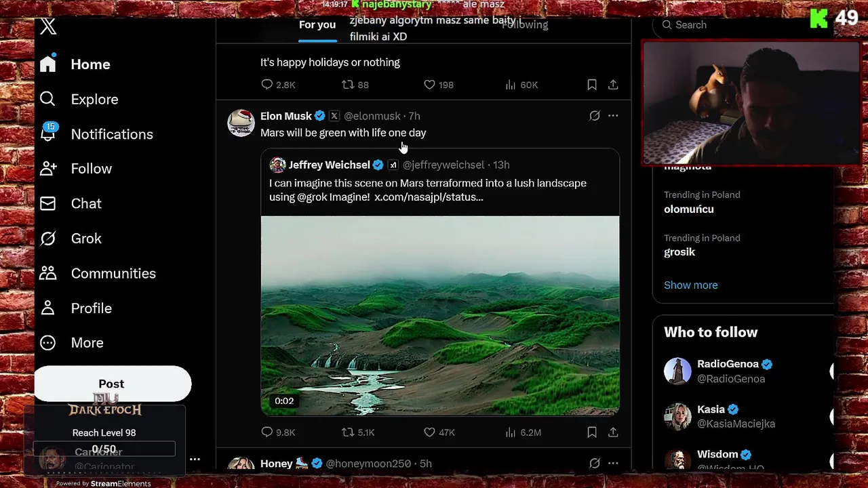The image size is (868, 488).
Task: Open Elon Musk's profile avatar
Action: [x=241, y=123]
